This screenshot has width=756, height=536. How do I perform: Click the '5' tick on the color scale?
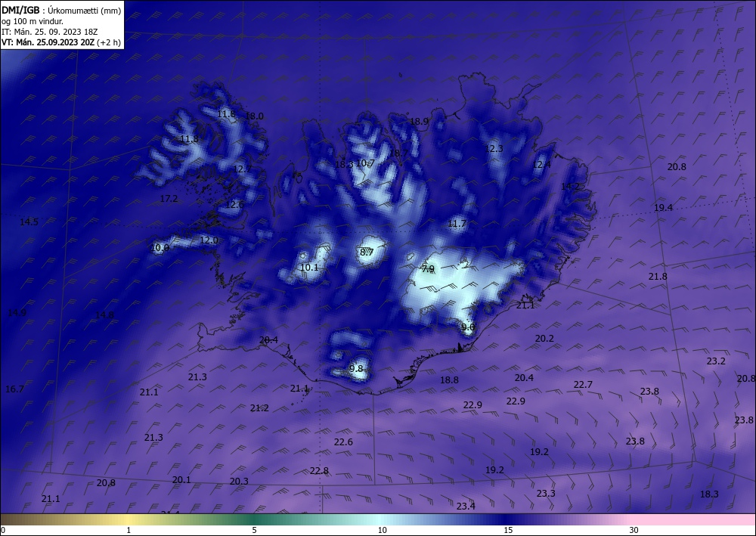(x=254, y=530)
